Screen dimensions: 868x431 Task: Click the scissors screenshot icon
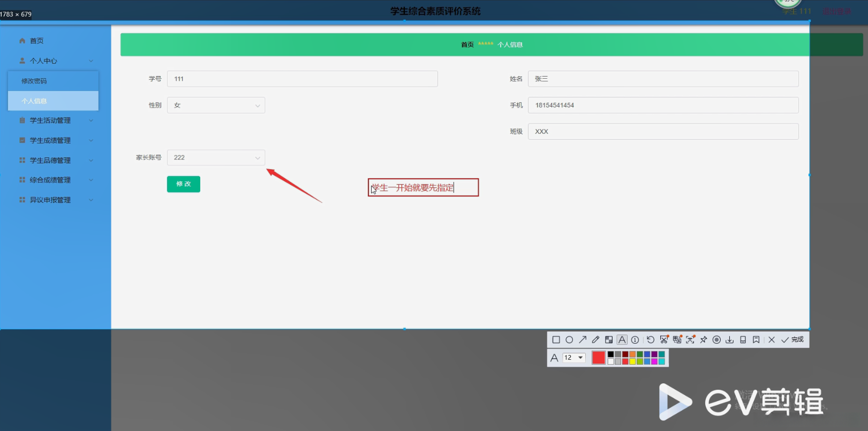click(664, 339)
